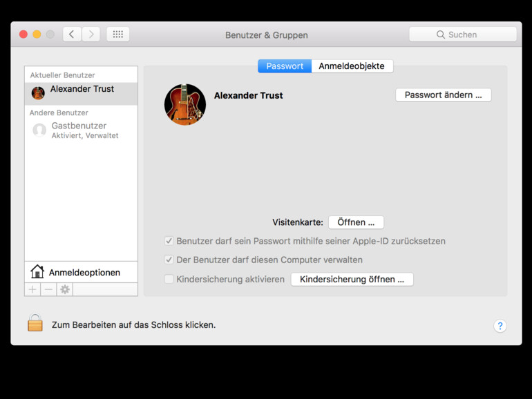Open the gear action menu below user list
The height and width of the screenshot is (399, 532).
[65, 289]
